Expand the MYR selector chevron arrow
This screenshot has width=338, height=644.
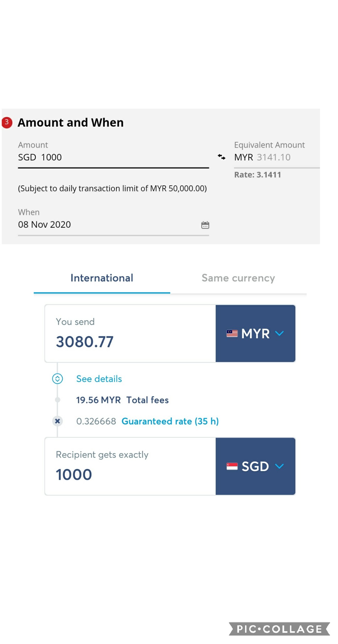(x=279, y=333)
